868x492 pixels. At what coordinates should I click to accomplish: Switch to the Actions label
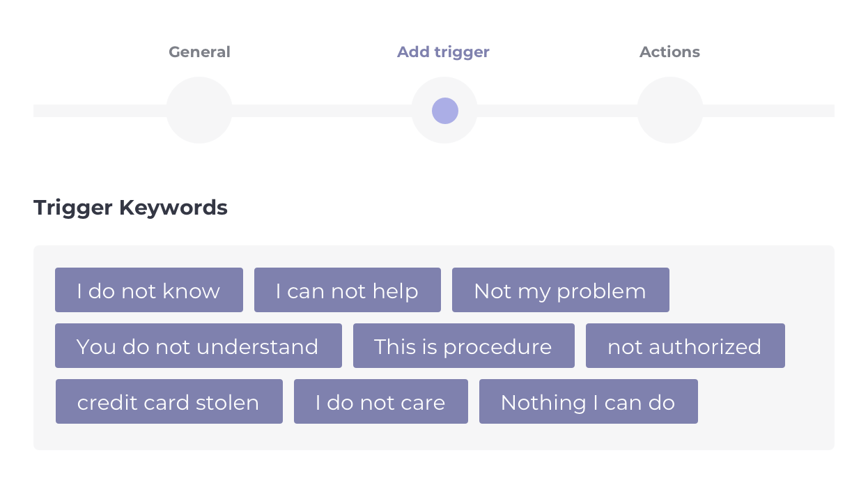(669, 52)
